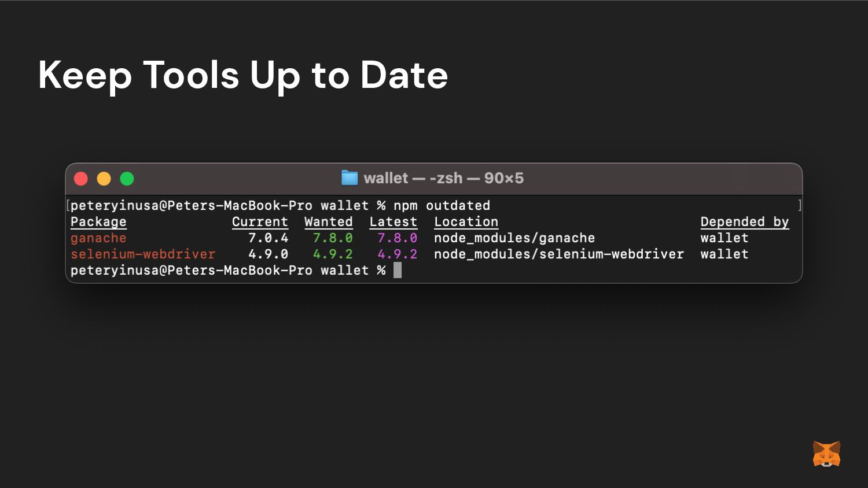Click the terminal window title text
868x488 pixels.
[x=444, y=178]
